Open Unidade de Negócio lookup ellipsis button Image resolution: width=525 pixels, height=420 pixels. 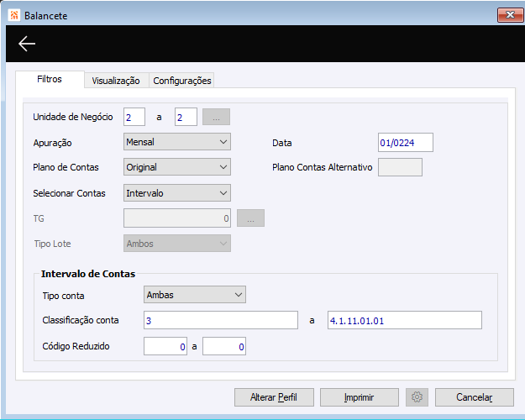click(216, 117)
